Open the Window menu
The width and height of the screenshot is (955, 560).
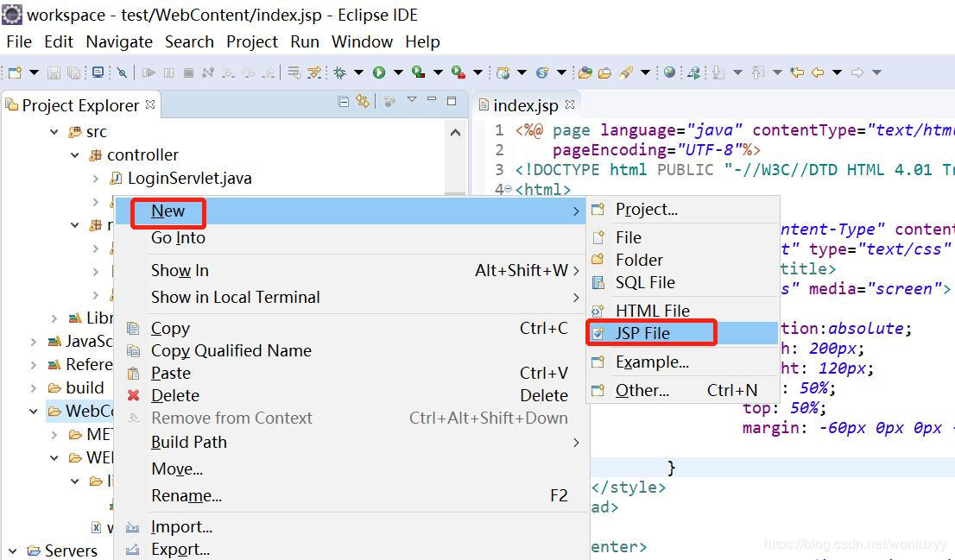[363, 41]
